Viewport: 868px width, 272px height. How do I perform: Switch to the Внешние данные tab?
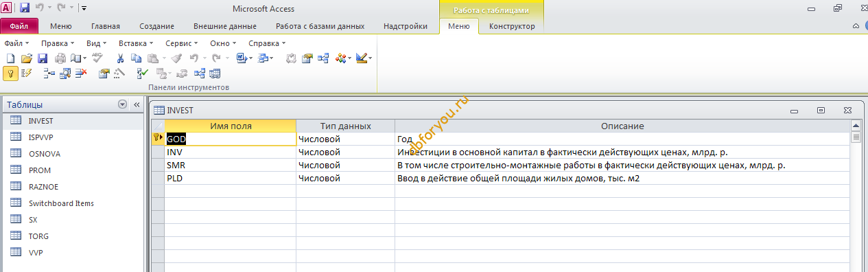[224, 26]
